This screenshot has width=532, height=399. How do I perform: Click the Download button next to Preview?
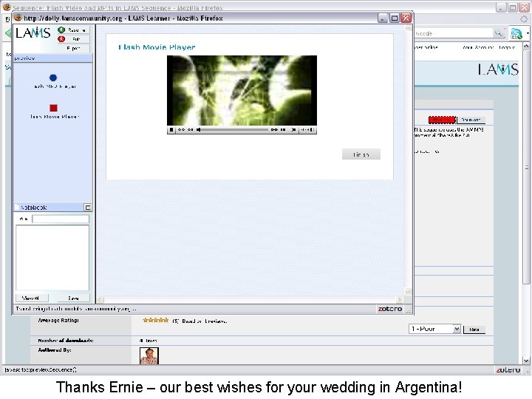(471, 120)
